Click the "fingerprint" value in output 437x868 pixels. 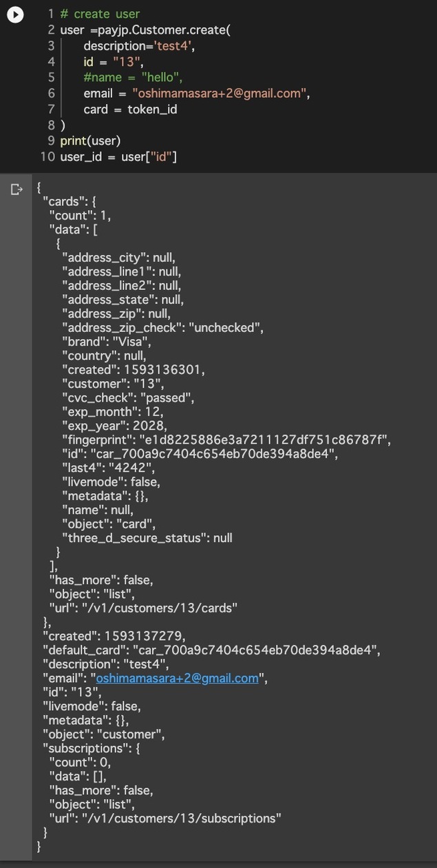(264, 440)
